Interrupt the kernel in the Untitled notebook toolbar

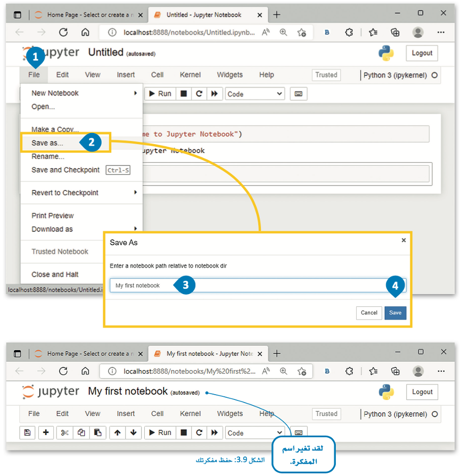click(184, 94)
